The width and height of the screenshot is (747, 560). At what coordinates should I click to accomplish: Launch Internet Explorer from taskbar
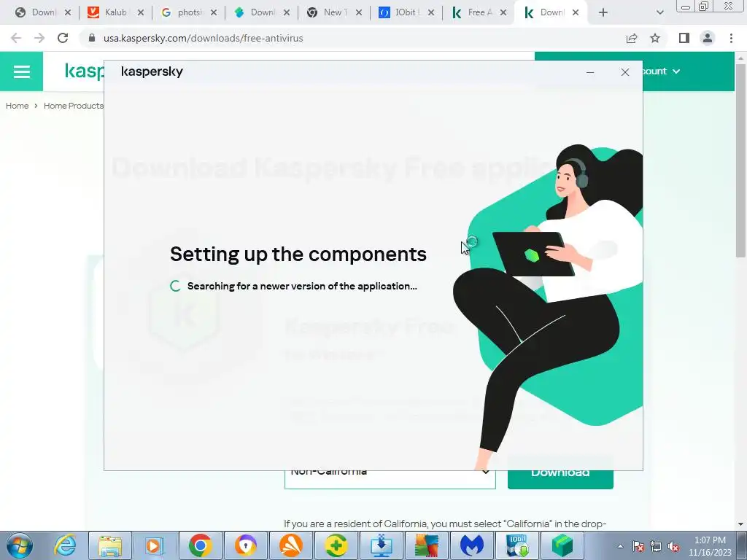point(65,545)
